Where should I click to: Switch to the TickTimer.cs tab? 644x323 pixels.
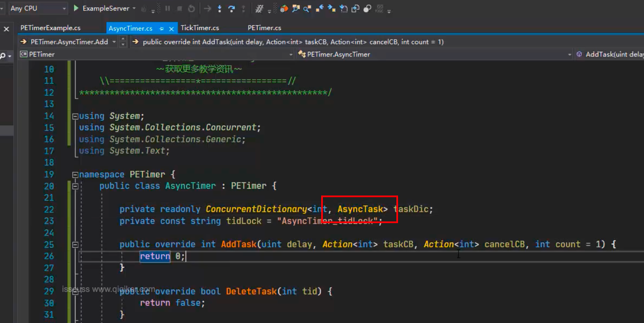click(200, 28)
